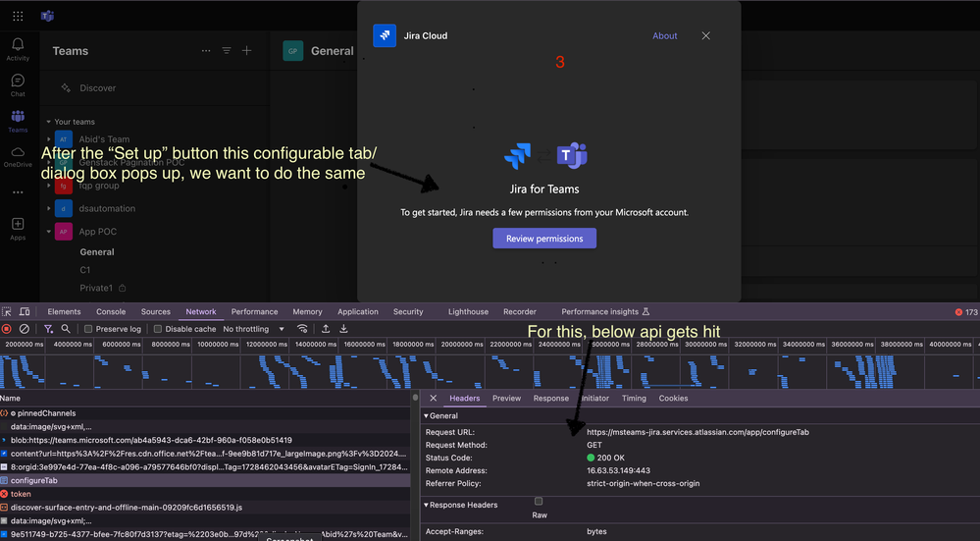
Task: Clear the network log
Action: (x=24, y=329)
